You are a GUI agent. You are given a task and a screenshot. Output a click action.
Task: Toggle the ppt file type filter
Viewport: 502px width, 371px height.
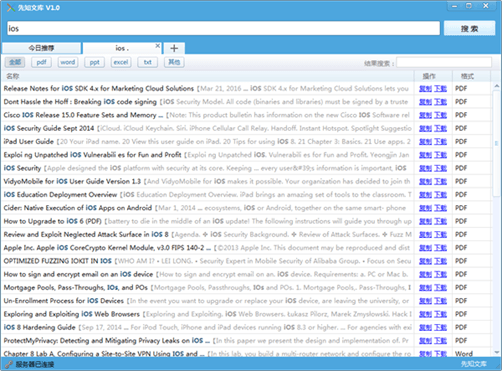pyautogui.click(x=94, y=62)
